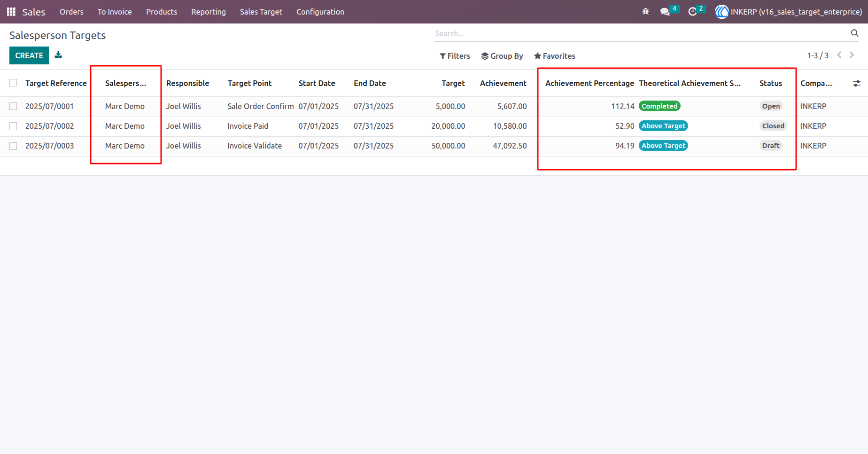Go to previous page arrow
The width and height of the screenshot is (868, 454).
[x=839, y=55]
